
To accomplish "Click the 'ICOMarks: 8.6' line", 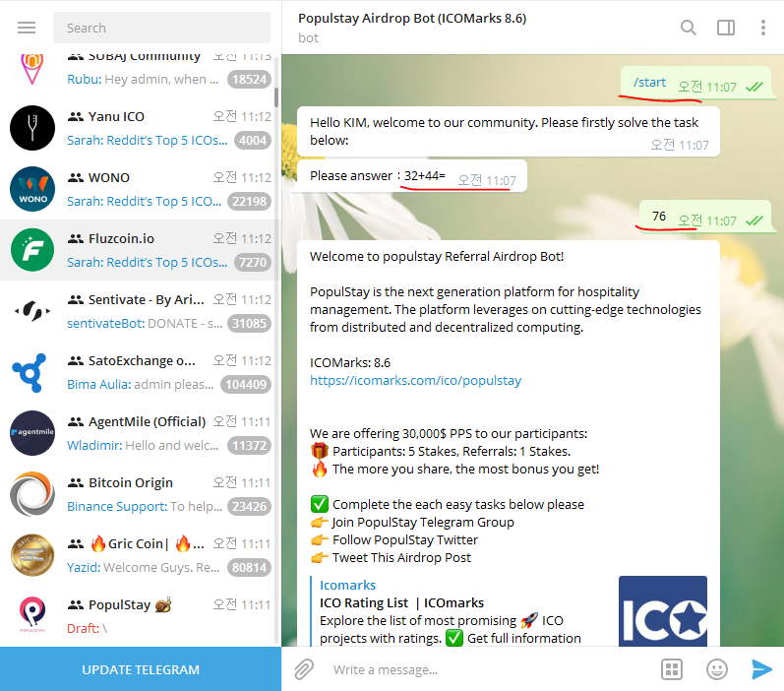I will 350,363.
